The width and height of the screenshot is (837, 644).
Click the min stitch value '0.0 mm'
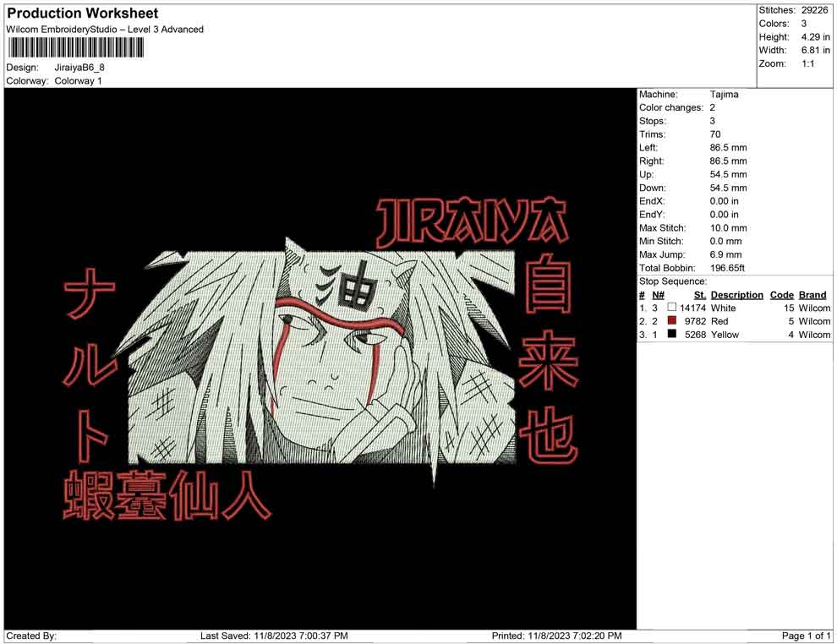pos(725,241)
